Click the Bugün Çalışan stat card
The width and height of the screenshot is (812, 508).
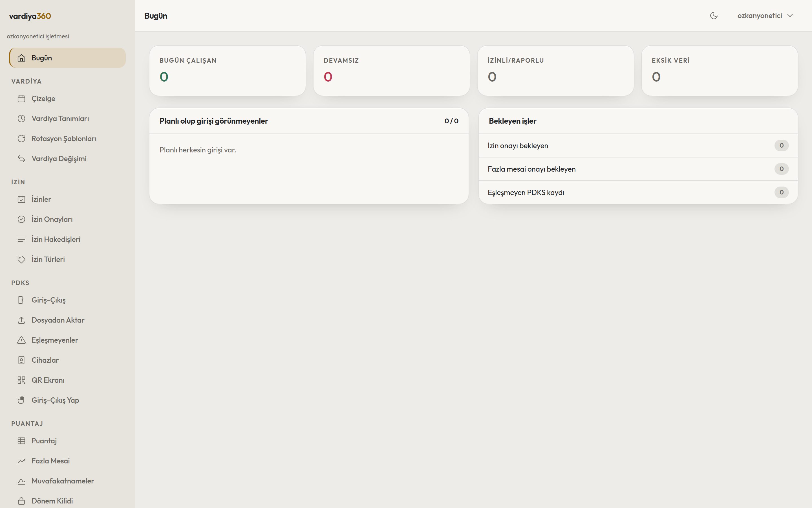coord(228,71)
